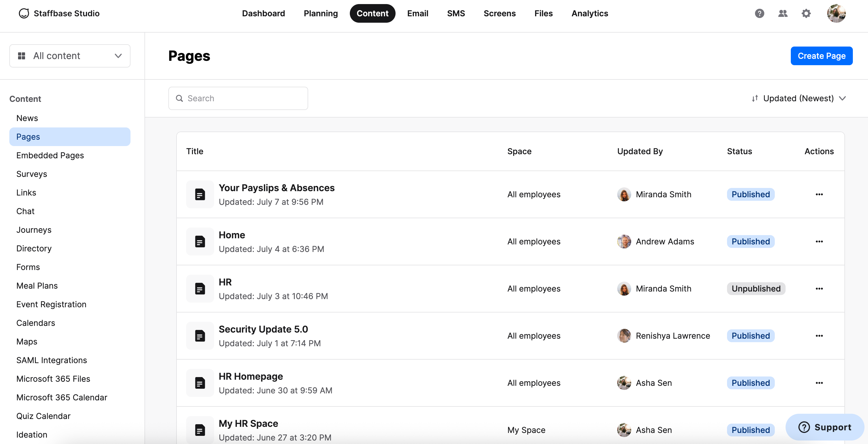Switch to the Analytics tab

point(589,13)
